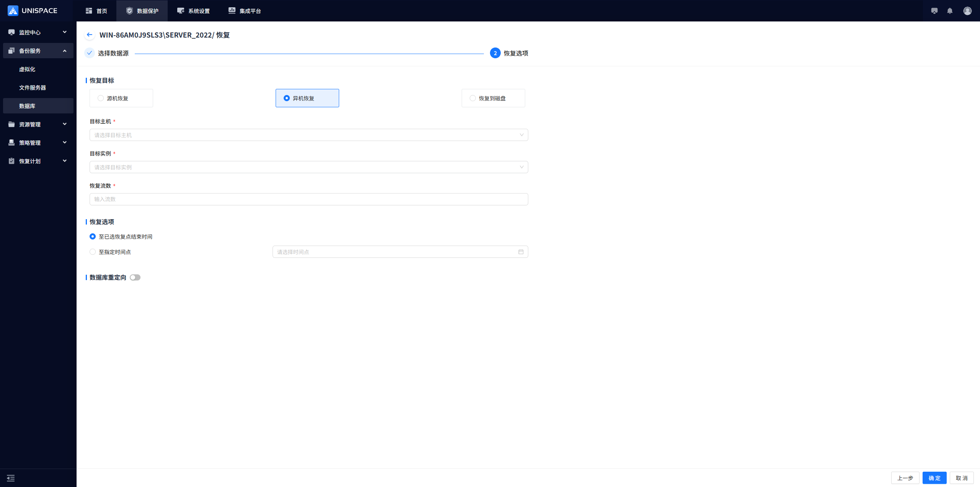
Task: Collapse the sidebar using the bottom-left icon
Action: [x=11, y=478]
